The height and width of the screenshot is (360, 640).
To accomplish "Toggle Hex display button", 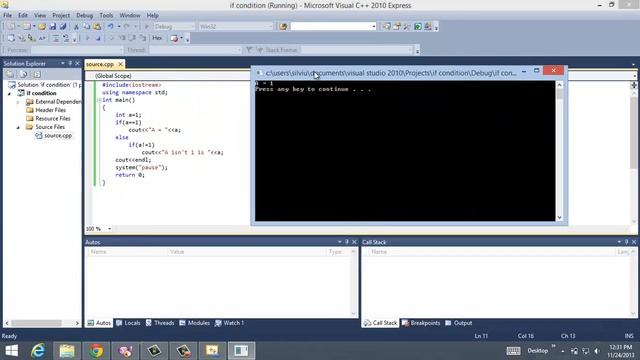I will (157, 38).
